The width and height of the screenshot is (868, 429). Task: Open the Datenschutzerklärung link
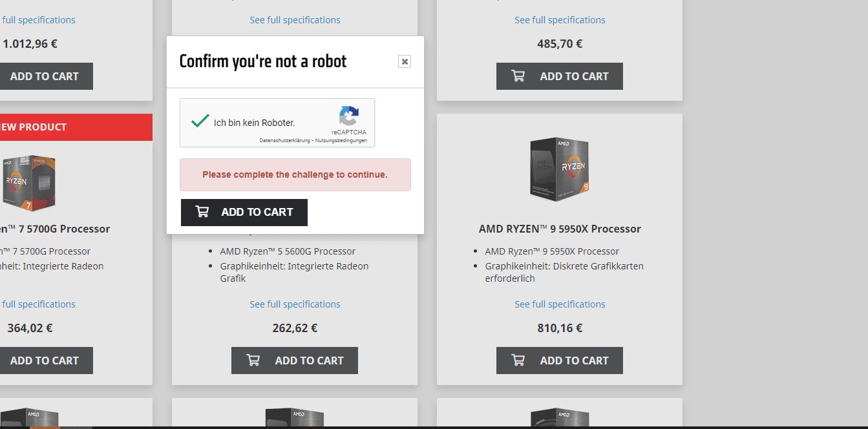pyautogui.click(x=284, y=140)
